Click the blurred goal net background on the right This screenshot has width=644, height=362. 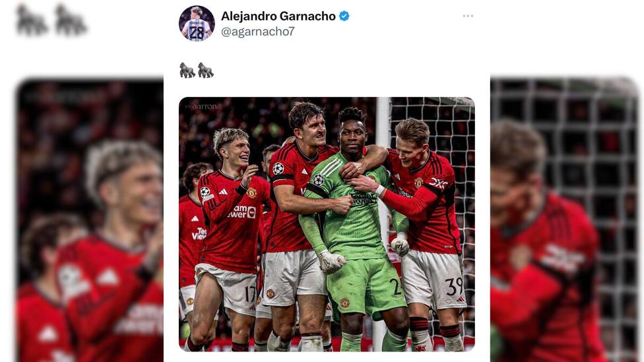click(x=565, y=220)
